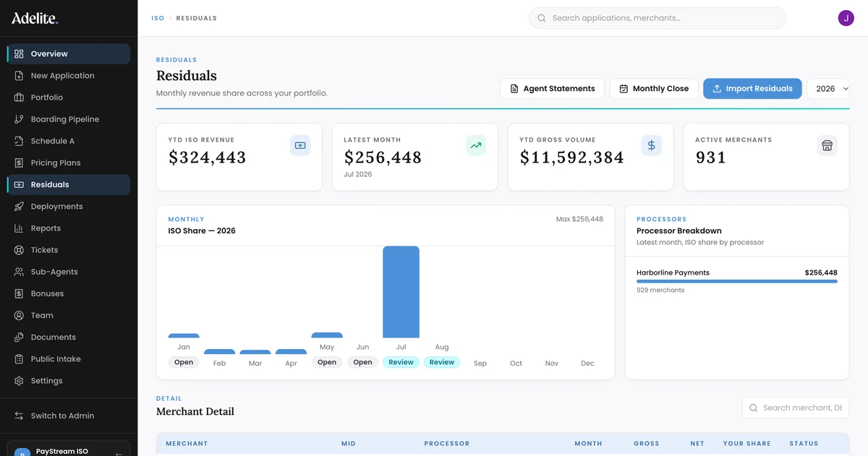Click the 931 active merchants value
This screenshot has height=456, width=868.
pyautogui.click(x=711, y=158)
